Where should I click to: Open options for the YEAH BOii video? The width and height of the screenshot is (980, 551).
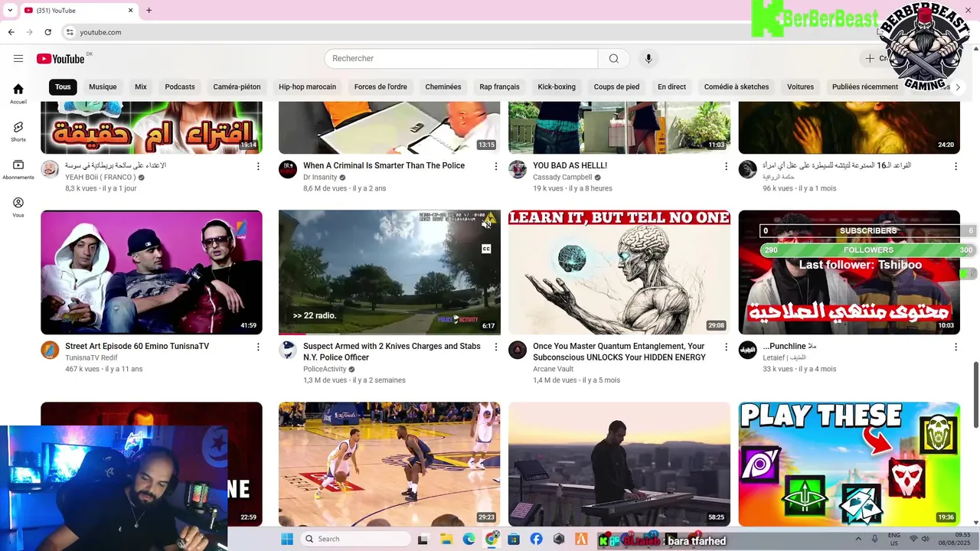258,166
